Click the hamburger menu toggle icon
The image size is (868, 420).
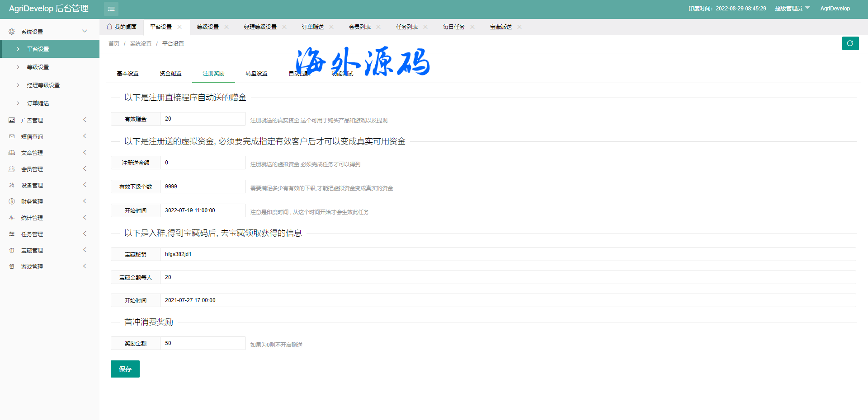coord(111,9)
